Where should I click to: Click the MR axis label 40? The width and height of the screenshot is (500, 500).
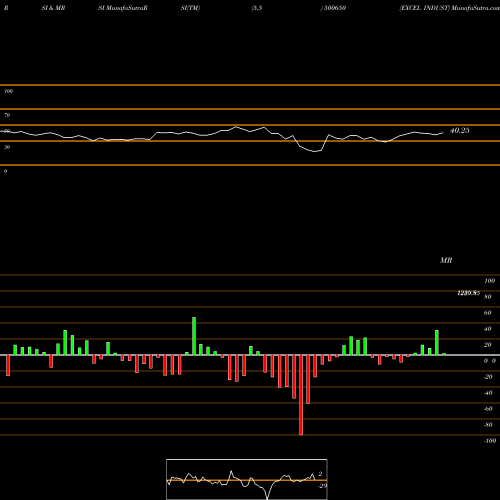tap(488, 329)
